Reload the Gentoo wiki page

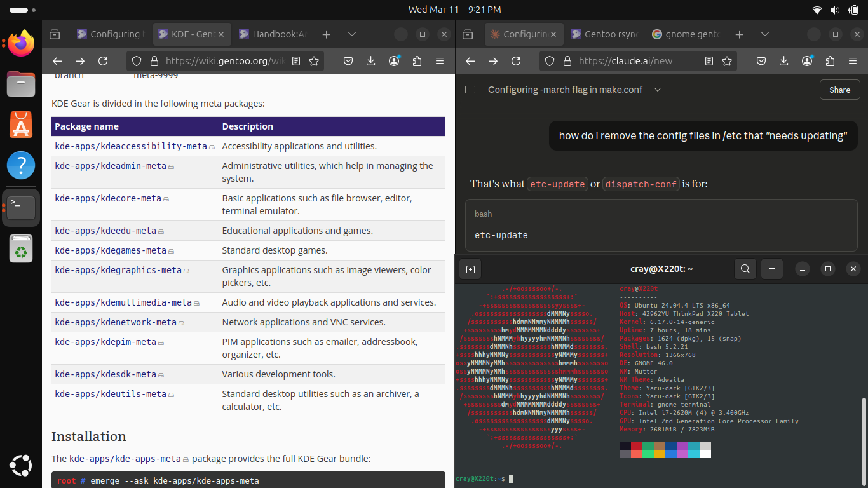pyautogui.click(x=103, y=61)
